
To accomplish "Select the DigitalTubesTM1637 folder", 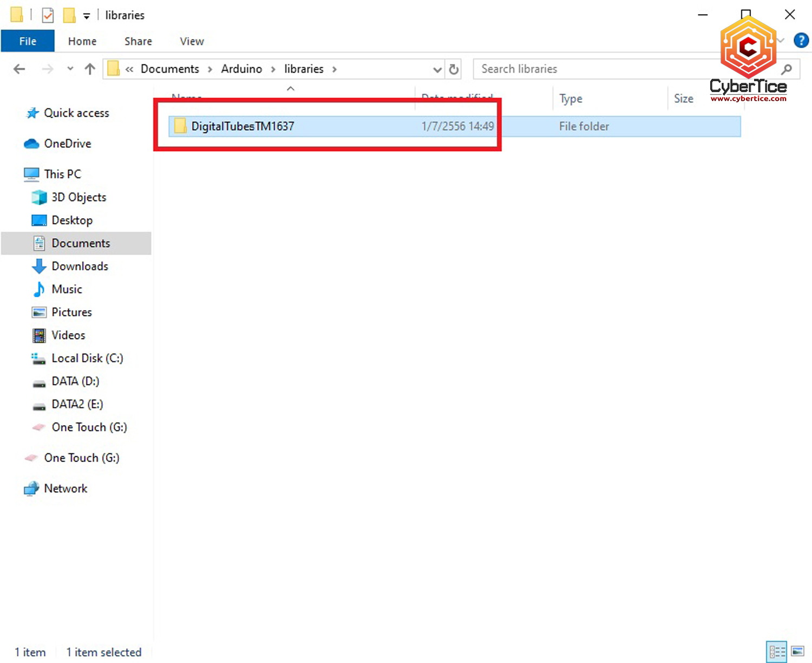I will [x=243, y=126].
